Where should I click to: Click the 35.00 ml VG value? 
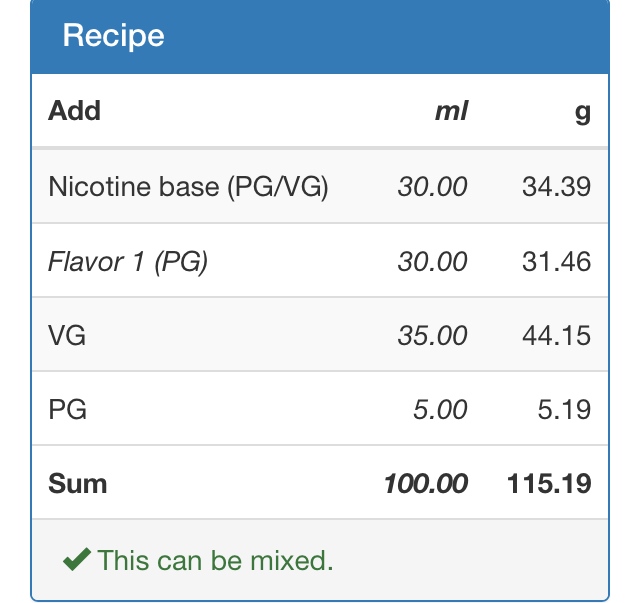[433, 336]
